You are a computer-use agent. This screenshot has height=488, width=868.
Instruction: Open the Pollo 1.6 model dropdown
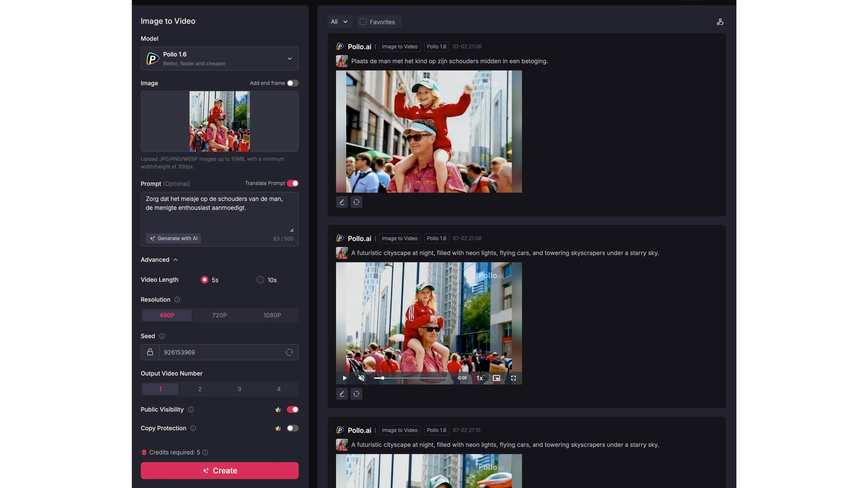(x=219, y=59)
